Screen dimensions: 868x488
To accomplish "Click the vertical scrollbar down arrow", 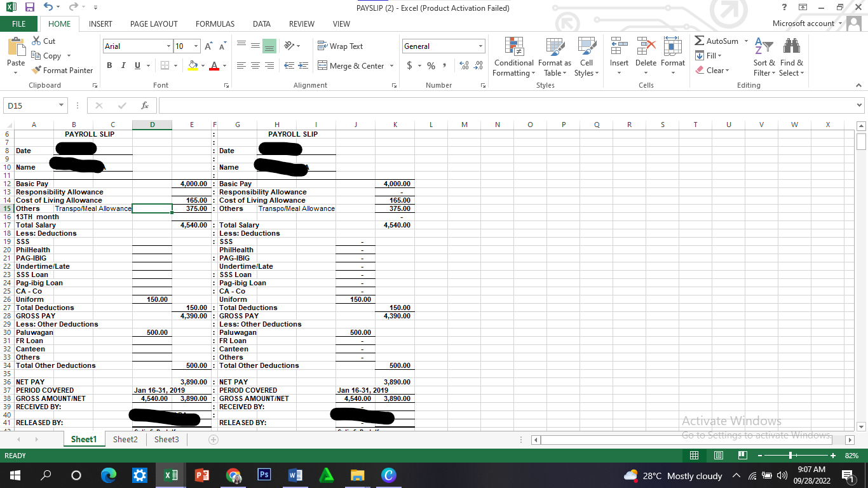I will [x=862, y=426].
